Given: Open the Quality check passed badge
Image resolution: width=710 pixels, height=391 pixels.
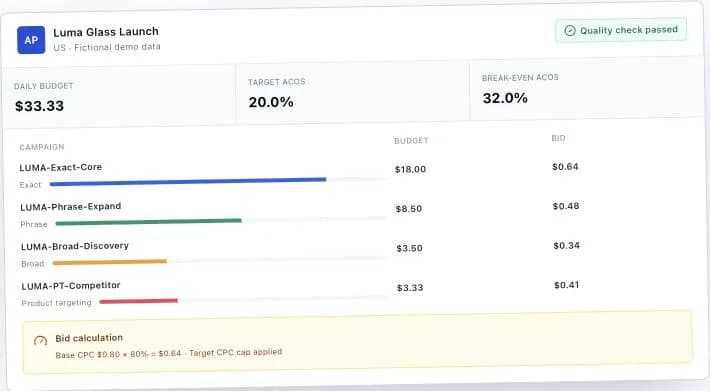Looking at the screenshot, I should pos(621,30).
